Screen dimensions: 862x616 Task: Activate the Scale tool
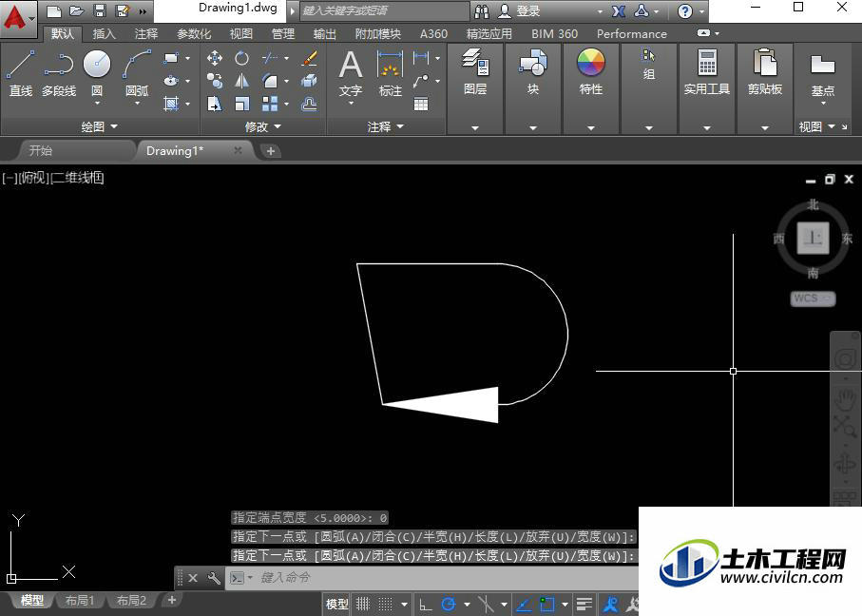[242, 104]
